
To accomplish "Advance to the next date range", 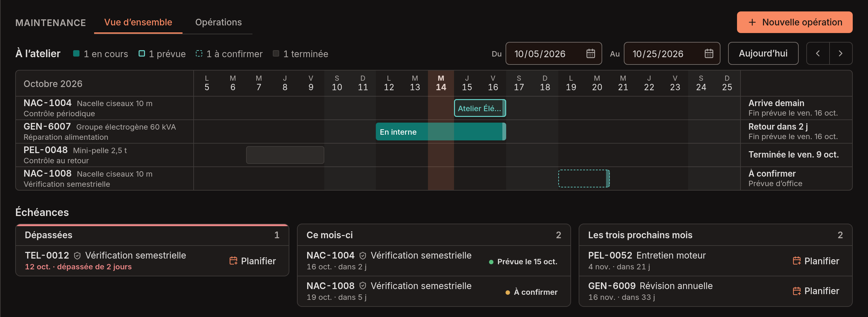I will (840, 53).
